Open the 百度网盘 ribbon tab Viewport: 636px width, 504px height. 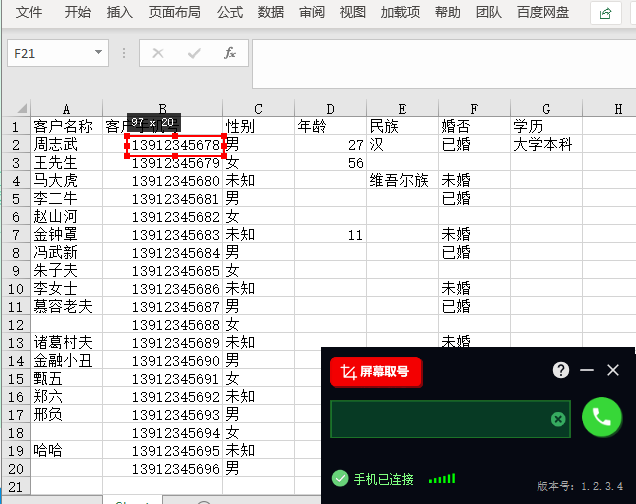[543, 13]
